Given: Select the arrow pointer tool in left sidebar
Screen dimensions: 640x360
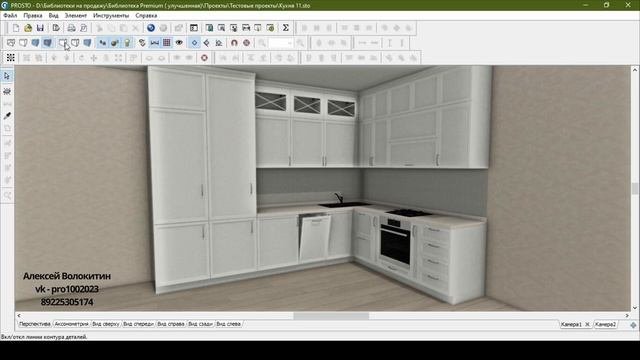Looking at the screenshot, I should click(x=7, y=76).
